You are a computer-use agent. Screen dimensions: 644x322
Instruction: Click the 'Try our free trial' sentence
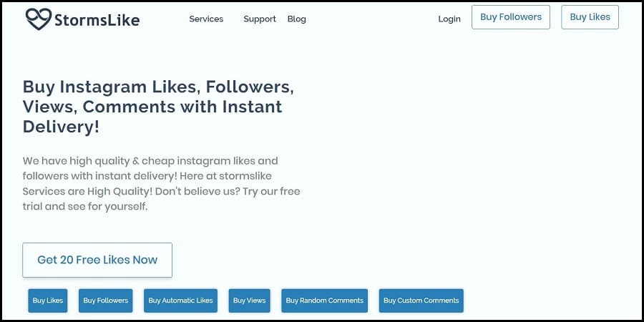(x=162, y=199)
